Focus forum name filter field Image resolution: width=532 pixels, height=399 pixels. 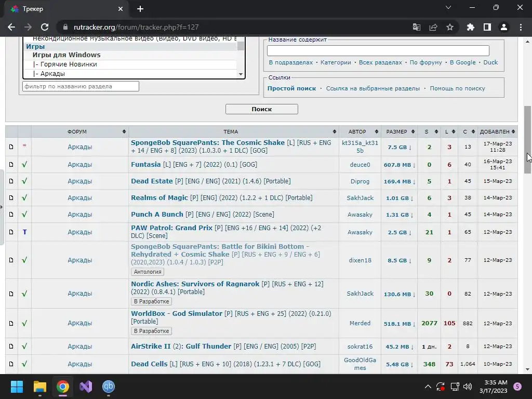tap(81, 86)
